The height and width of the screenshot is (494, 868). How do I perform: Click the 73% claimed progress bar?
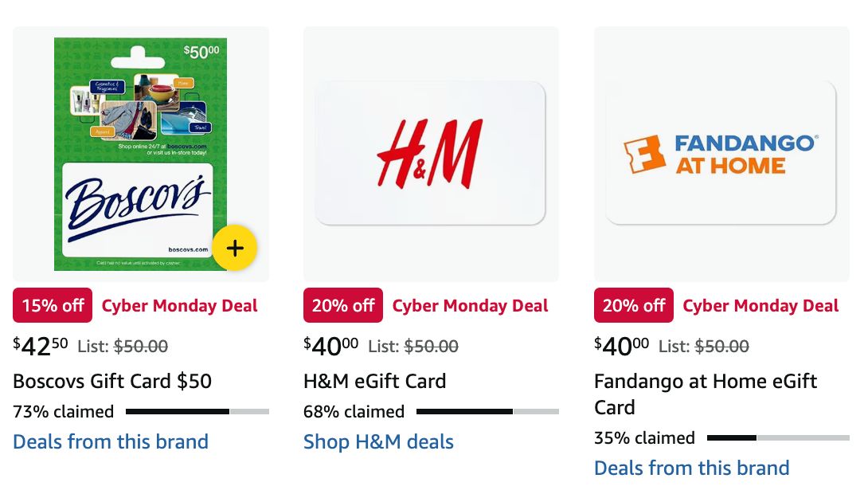pyautogui.click(x=197, y=412)
